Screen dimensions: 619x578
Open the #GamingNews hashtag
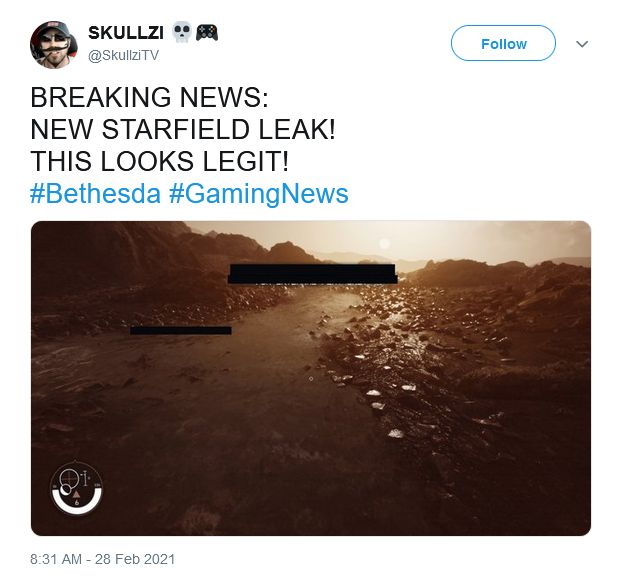click(259, 194)
